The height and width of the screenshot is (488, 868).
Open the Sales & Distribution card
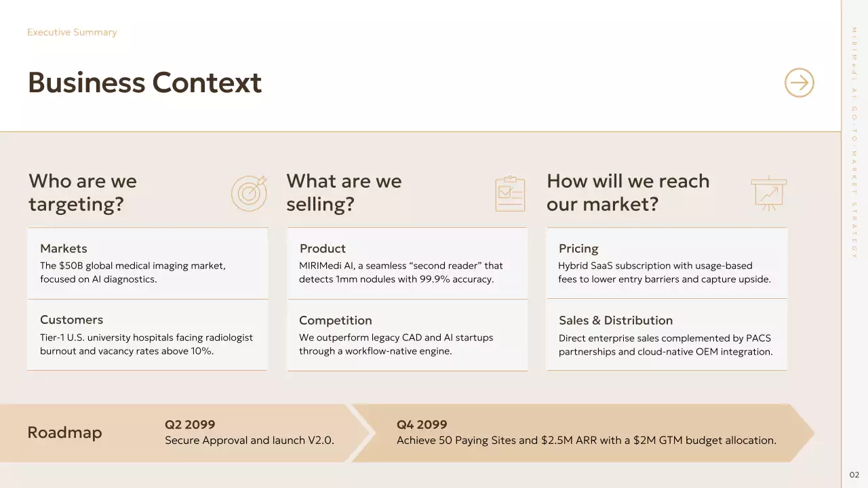click(x=667, y=335)
